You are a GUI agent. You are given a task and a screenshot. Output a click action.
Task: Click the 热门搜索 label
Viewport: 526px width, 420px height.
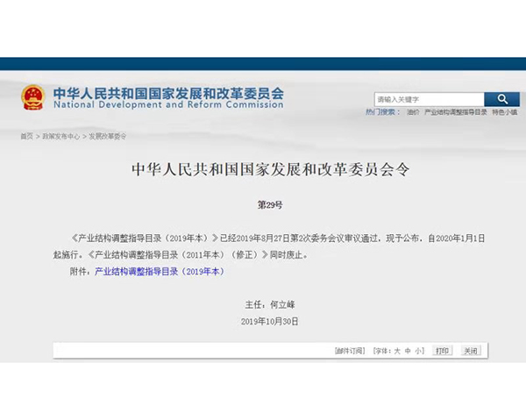(383, 112)
